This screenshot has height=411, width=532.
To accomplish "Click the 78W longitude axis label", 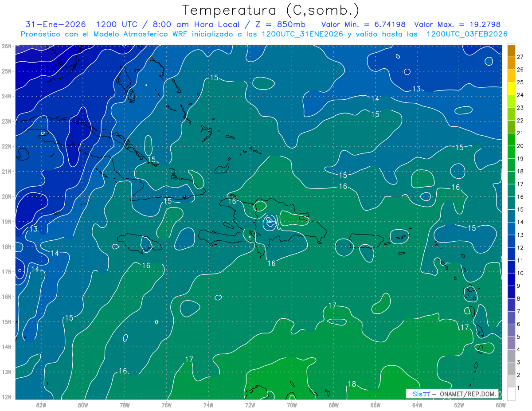I will 125,405.
